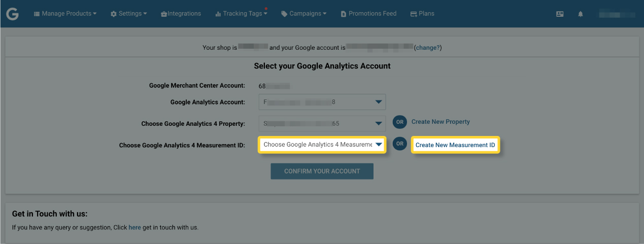Open the Manage Products menu
Viewport: 644px width, 244px height.
pos(65,14)
